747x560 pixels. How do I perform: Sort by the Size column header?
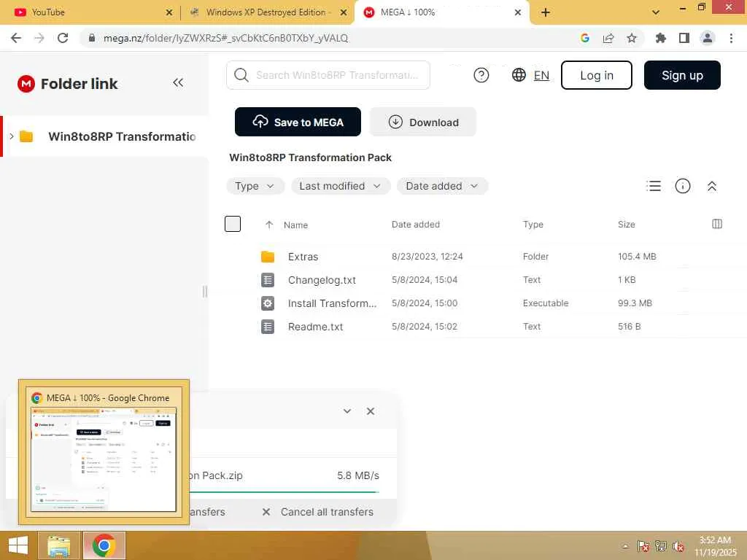[626, 225]
